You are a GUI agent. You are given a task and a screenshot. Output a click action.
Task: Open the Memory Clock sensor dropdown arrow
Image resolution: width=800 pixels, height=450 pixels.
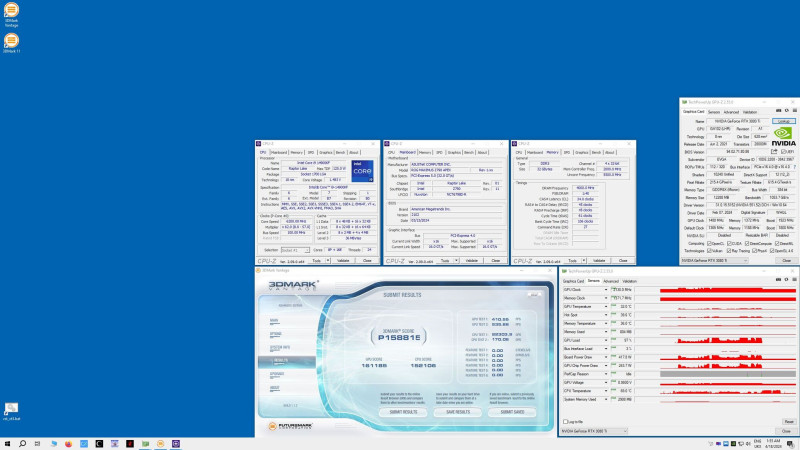pyautogui.click(x=606, y=298)
